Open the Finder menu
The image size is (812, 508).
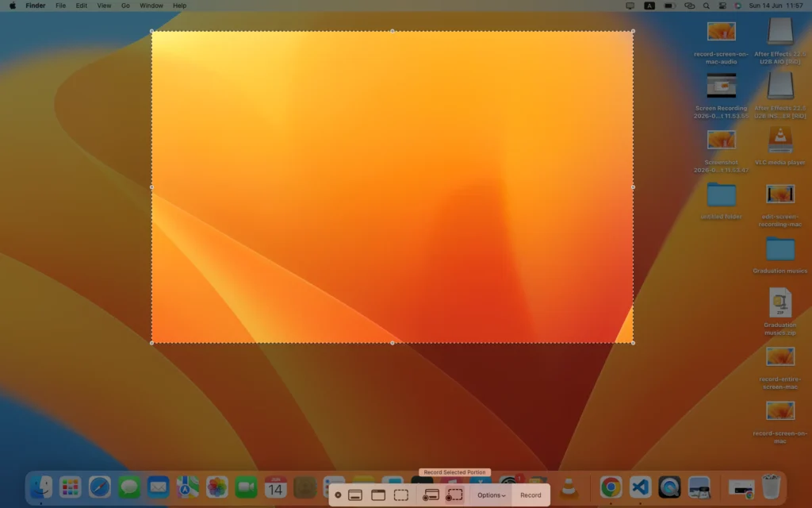(x=36, y=6)
